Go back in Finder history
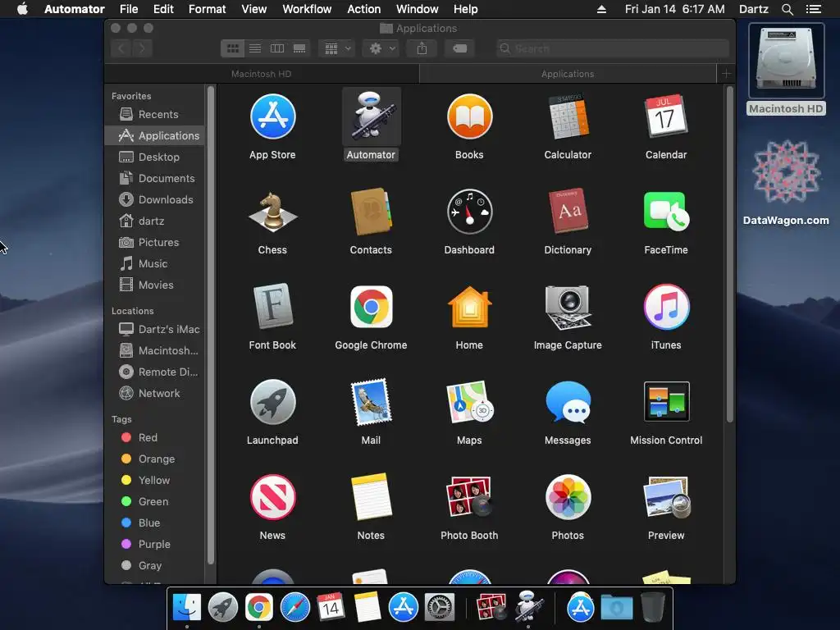This screenshot has height=630, width=840. 121,48
